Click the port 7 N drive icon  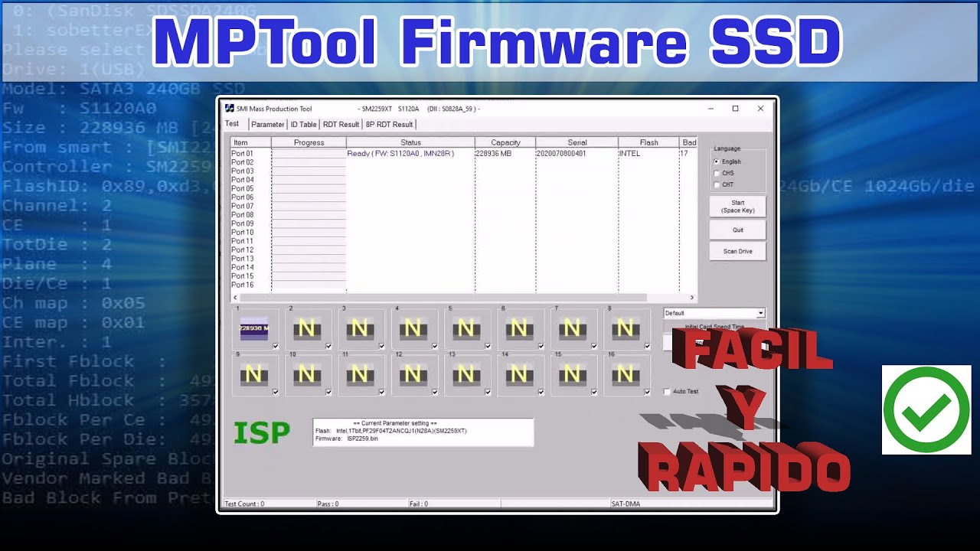[x=572, y=329]
